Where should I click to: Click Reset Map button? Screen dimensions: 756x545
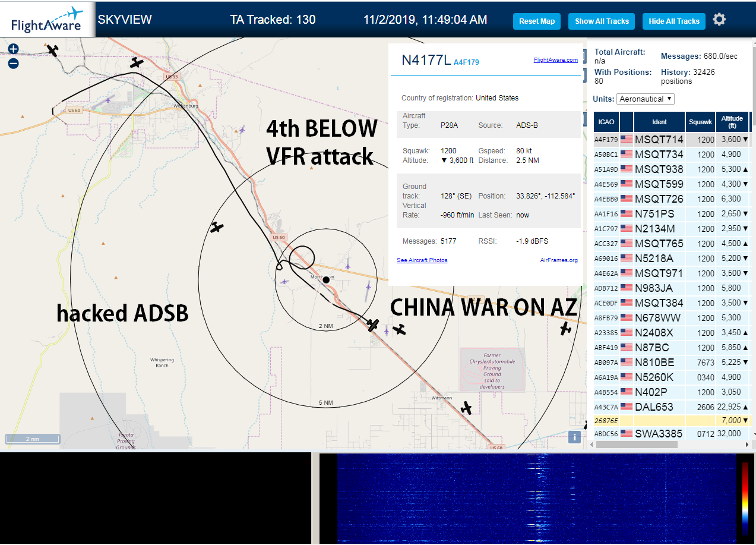[537, 21]
